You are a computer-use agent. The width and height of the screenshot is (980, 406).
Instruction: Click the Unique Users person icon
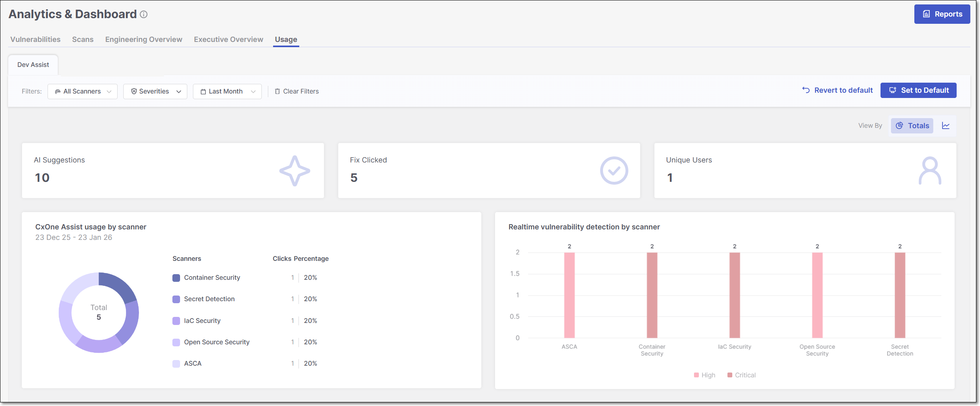click(x=930, y=171)
